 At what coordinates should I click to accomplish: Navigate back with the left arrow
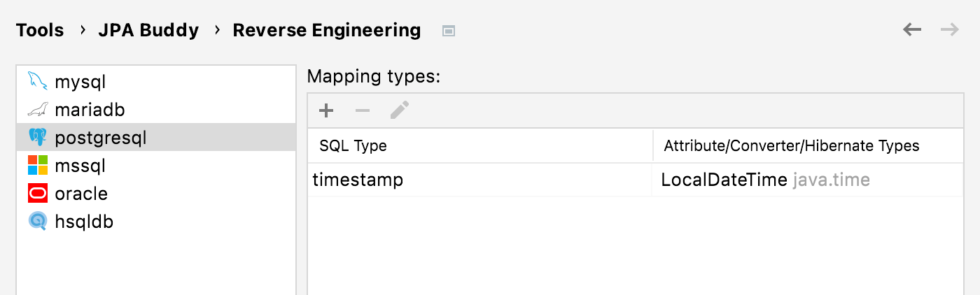(x=912, y=29)
